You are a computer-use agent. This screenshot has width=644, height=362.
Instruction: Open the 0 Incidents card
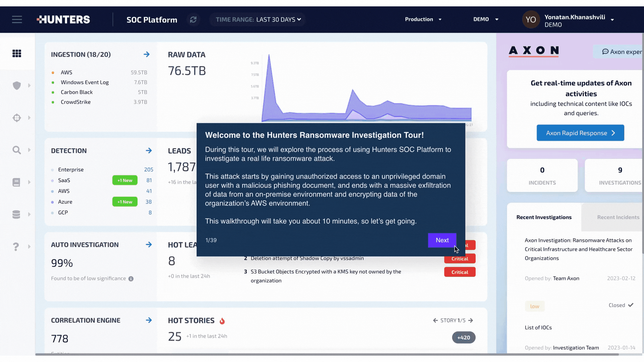pos(542,176)
